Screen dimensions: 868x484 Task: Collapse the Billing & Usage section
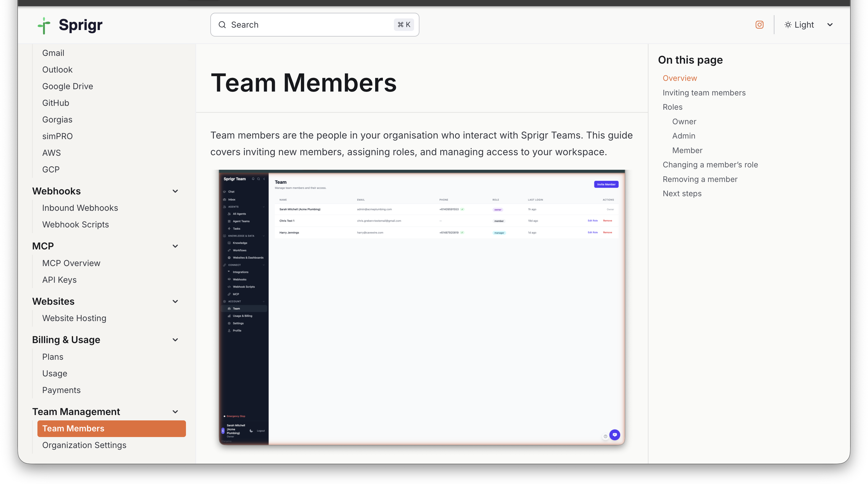pyautogui.click(x=175, y=340)
